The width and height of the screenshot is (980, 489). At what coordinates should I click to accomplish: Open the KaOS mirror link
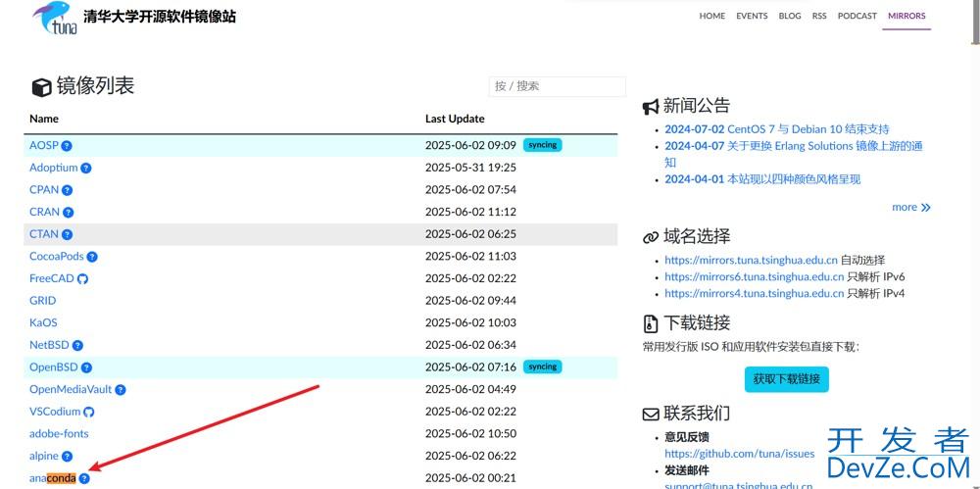point(43,322)
